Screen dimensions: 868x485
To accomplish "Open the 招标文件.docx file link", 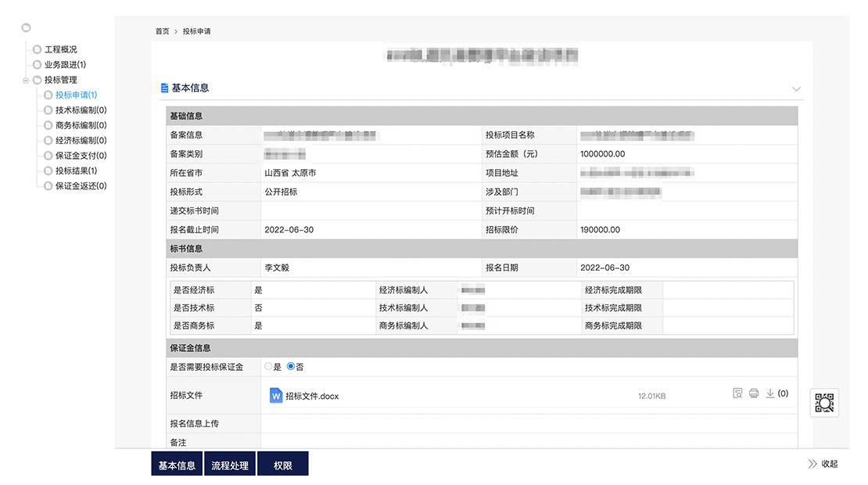I will [x=312, y=396].
